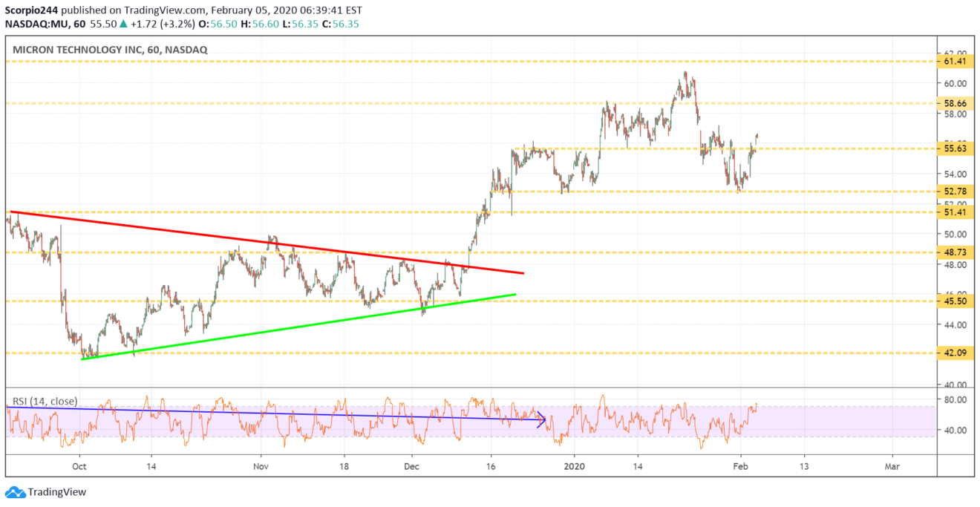The image size is (980, 507).
Task: Click the Feb label on time axis
Action: pos(740,467)
